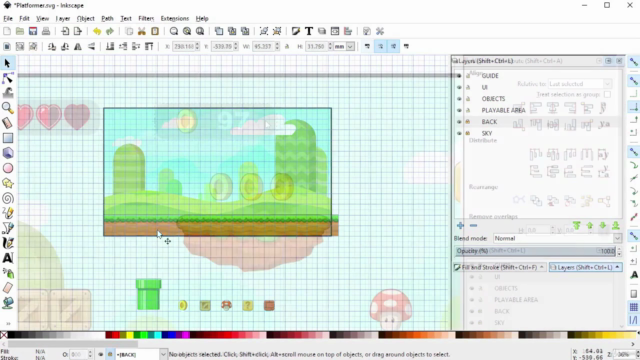Click Fill and Stroke tab arrow
This screenshot has width=640, height=360.
click(542, 267)
